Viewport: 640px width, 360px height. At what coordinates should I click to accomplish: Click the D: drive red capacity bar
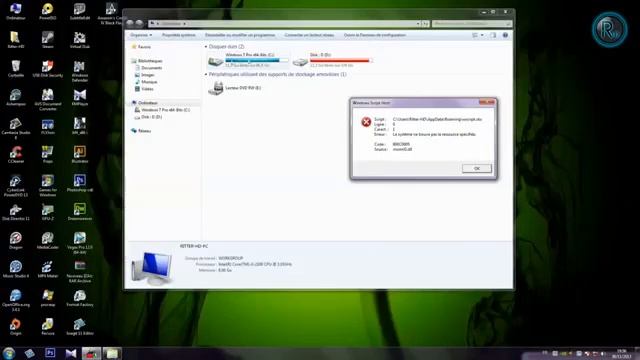pyautogui.click(x=341, y=60)
